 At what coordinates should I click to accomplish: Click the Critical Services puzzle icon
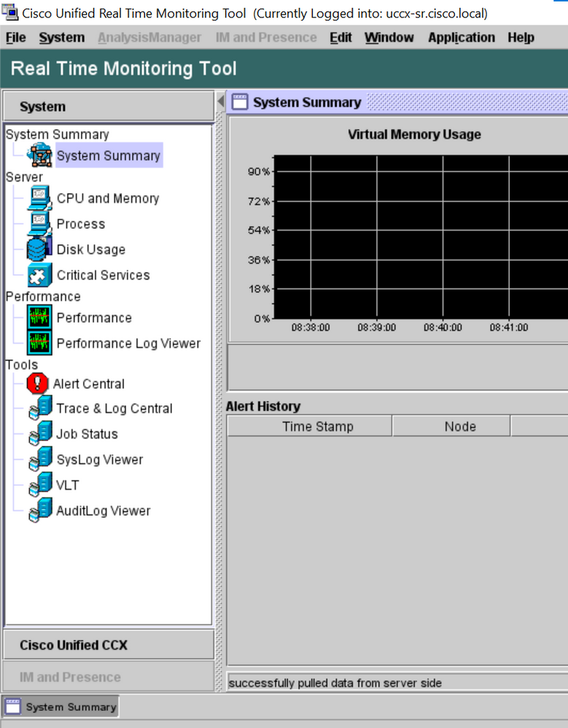40,275
